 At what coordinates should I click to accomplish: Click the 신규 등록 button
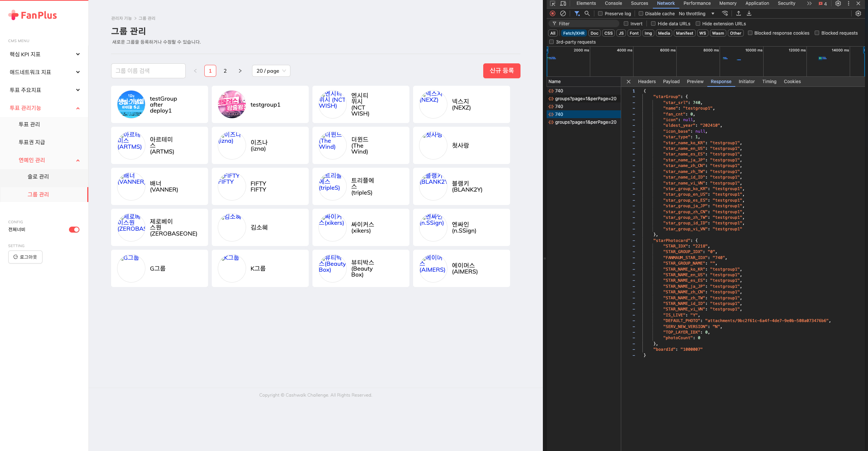coord(501,71)
